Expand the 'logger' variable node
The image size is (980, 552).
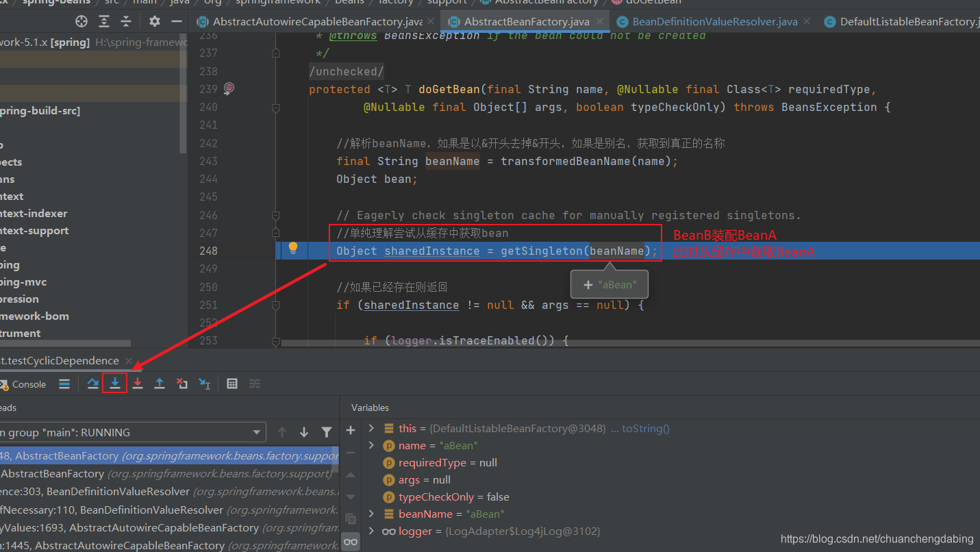[371, 531]
